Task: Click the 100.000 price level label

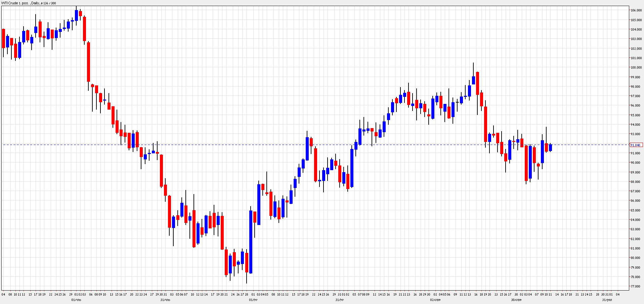Action: click(x=636, y=68)
